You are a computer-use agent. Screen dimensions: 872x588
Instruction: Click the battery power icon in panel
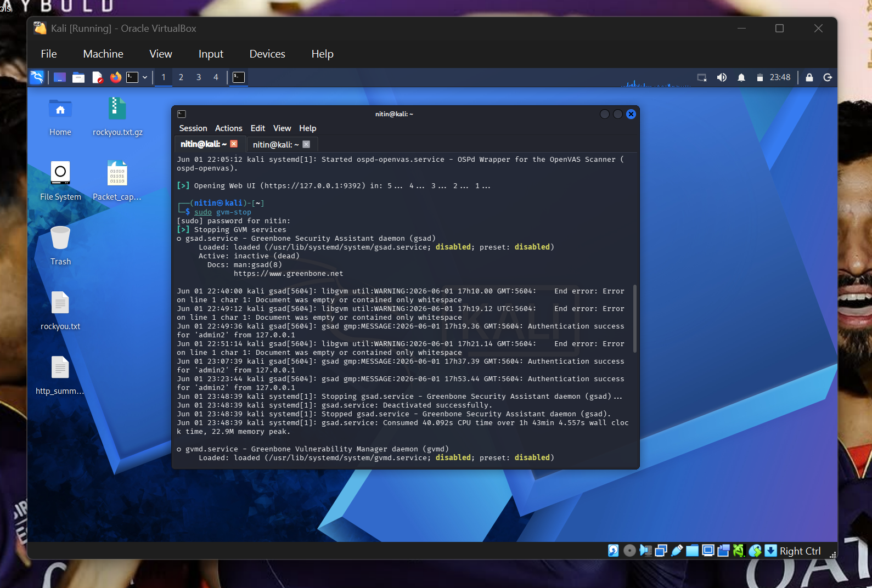760,77
